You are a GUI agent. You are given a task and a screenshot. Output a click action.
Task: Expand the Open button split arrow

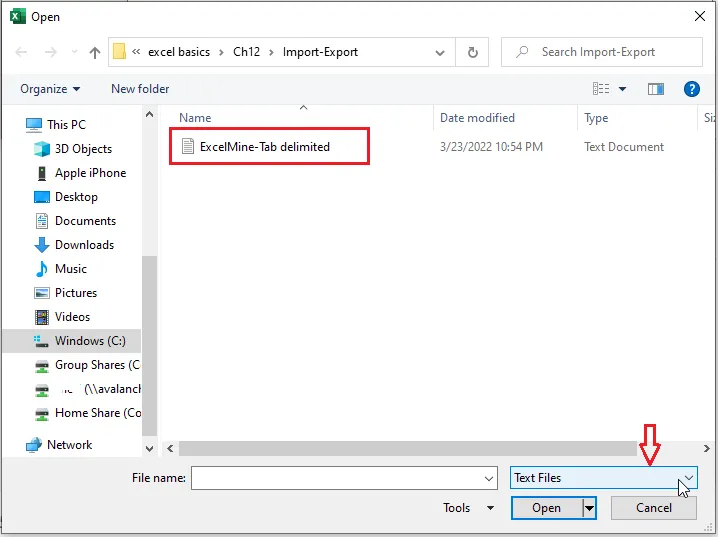pyautogui.click(x=589, y=508)
